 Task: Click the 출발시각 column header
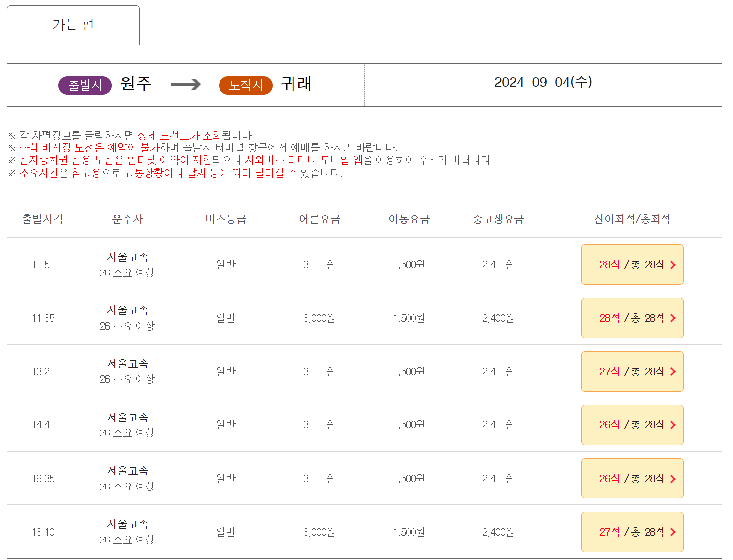coord(43,219)
